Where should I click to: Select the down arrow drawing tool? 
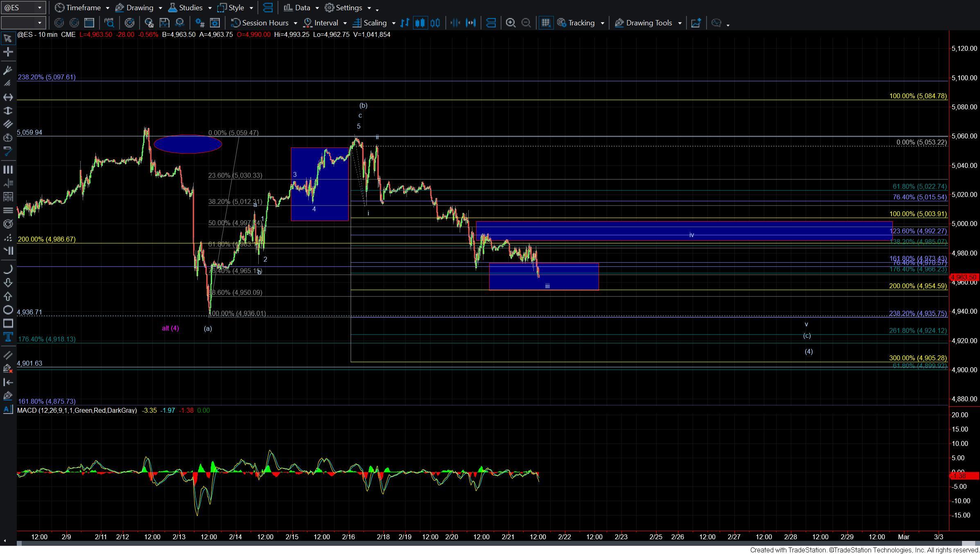coord(7,283)
